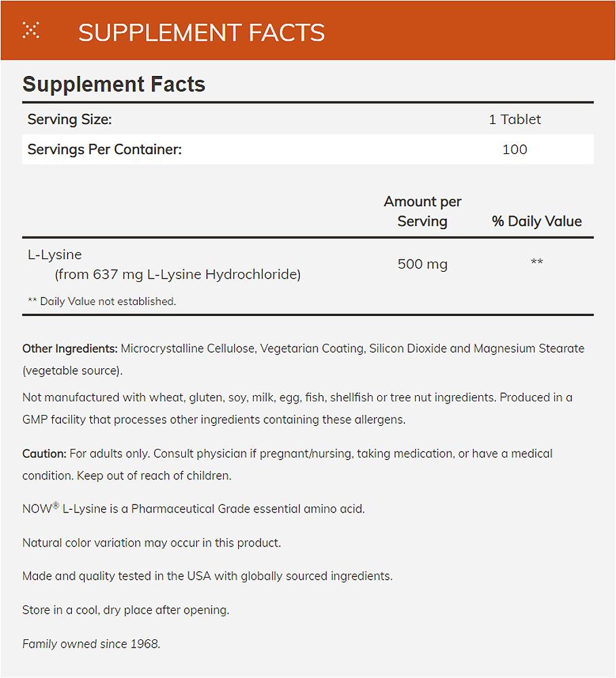Click the dotted X icon in the orange header
The height and width of the screenshot is (678, 616).
(31, 31)
